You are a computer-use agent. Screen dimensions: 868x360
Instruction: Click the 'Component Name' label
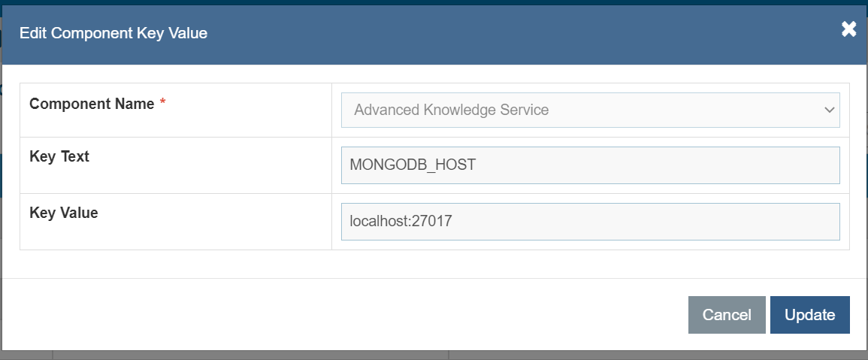(x=92, y=104)
